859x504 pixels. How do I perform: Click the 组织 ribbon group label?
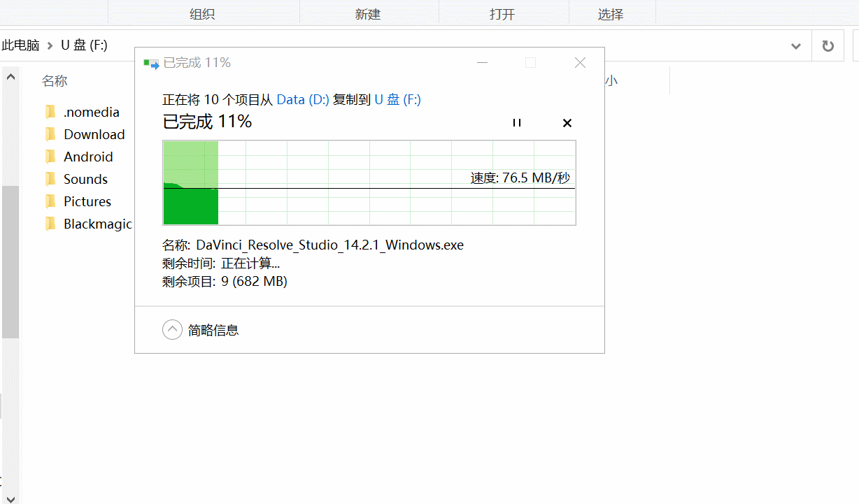[202, 14]
